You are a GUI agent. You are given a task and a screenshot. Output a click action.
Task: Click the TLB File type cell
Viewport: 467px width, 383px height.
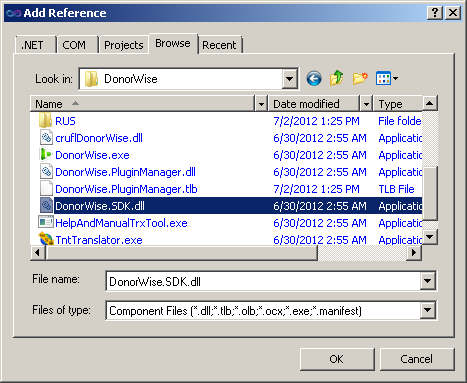click(396, 189)
